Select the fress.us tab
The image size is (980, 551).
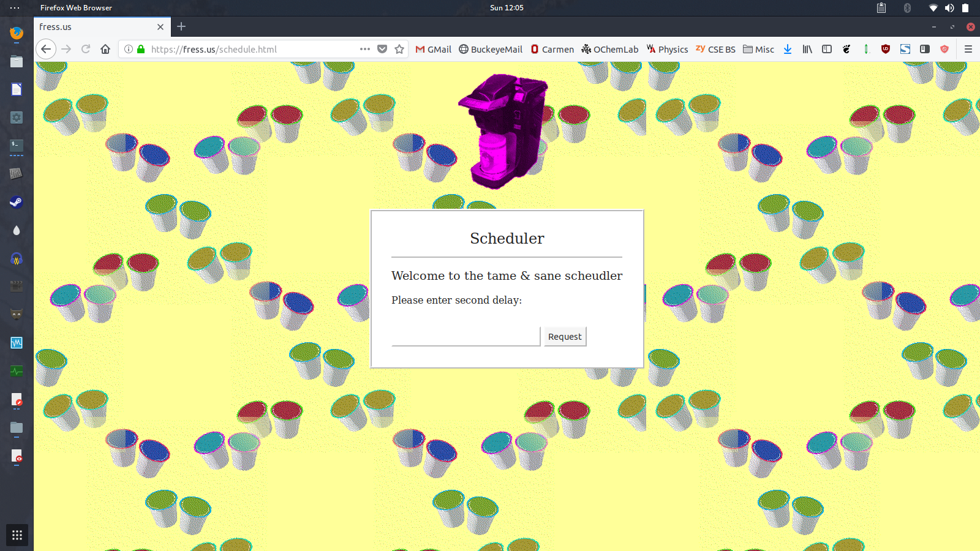click(x=102, y=27)
